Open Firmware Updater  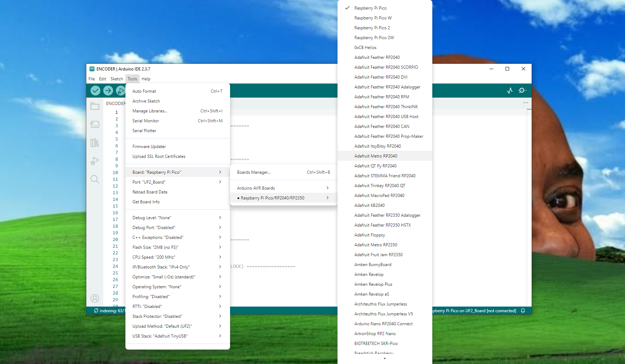(x=178, y=147)
